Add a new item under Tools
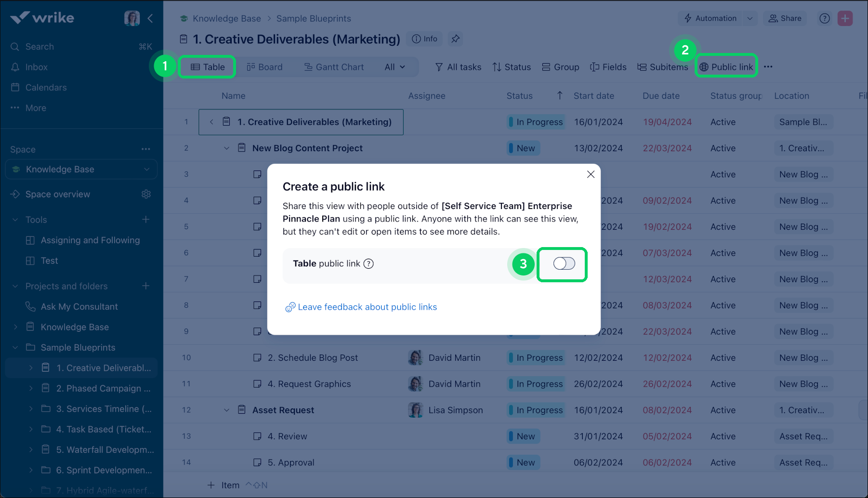 click(146, 220)
